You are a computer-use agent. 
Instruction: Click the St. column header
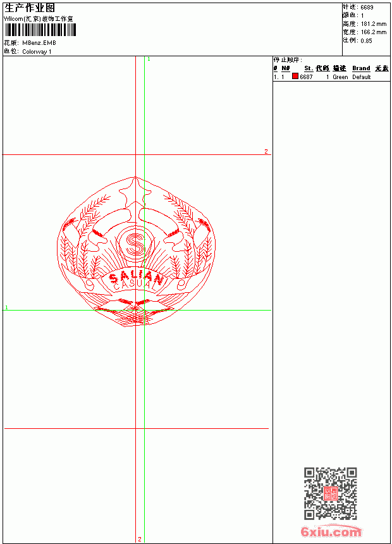(309, 68)
